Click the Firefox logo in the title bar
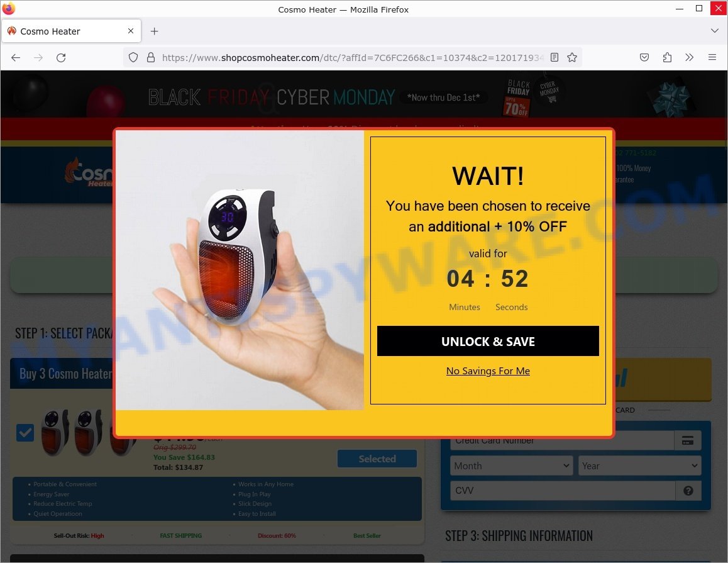 [9, 8]
